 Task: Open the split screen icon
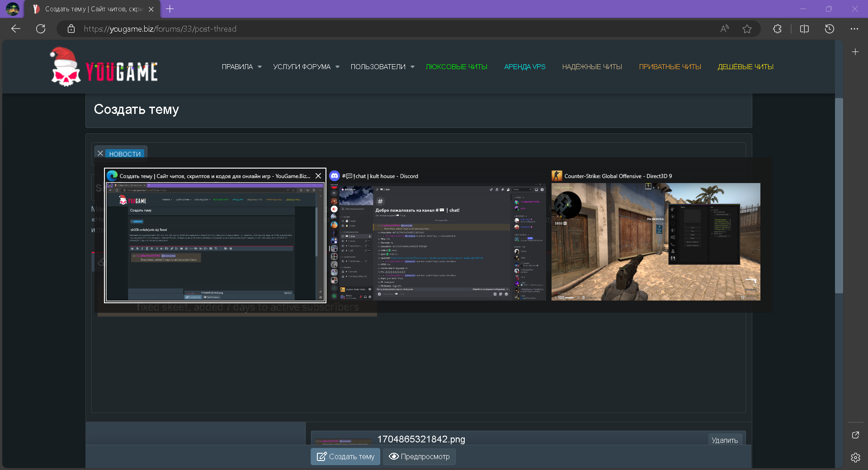804,29
